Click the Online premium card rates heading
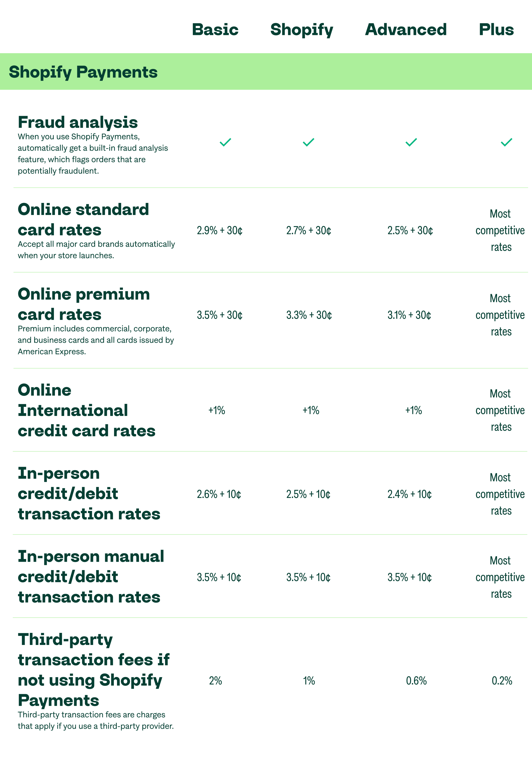This screenshot has width=532, height=757. click(x=84, y=304)
